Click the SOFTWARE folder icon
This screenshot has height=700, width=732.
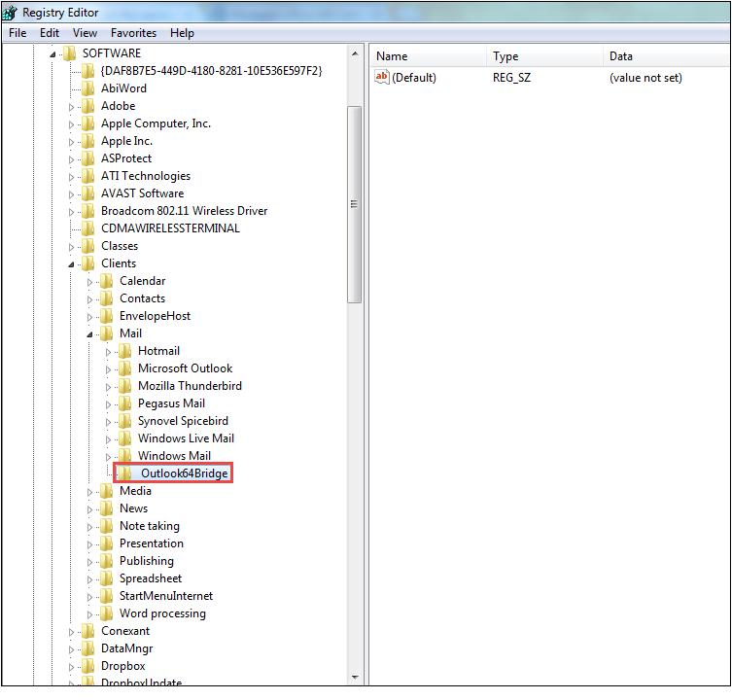pos(70,53)
